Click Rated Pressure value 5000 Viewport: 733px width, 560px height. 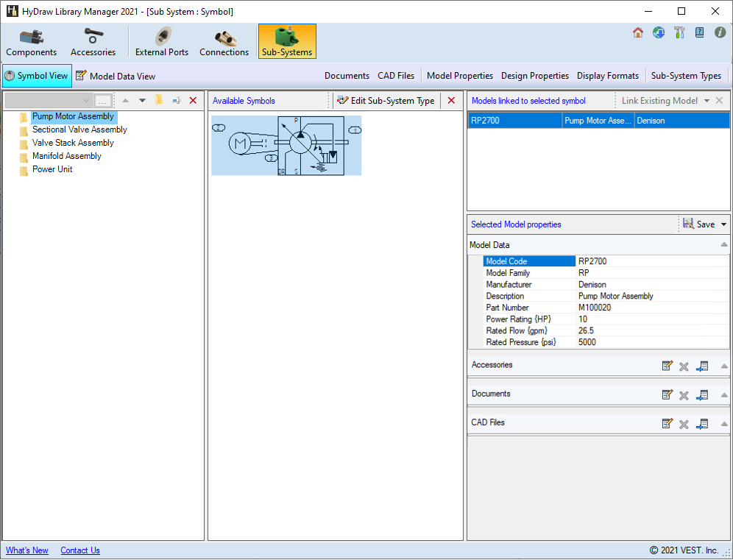tap(652, 342)
